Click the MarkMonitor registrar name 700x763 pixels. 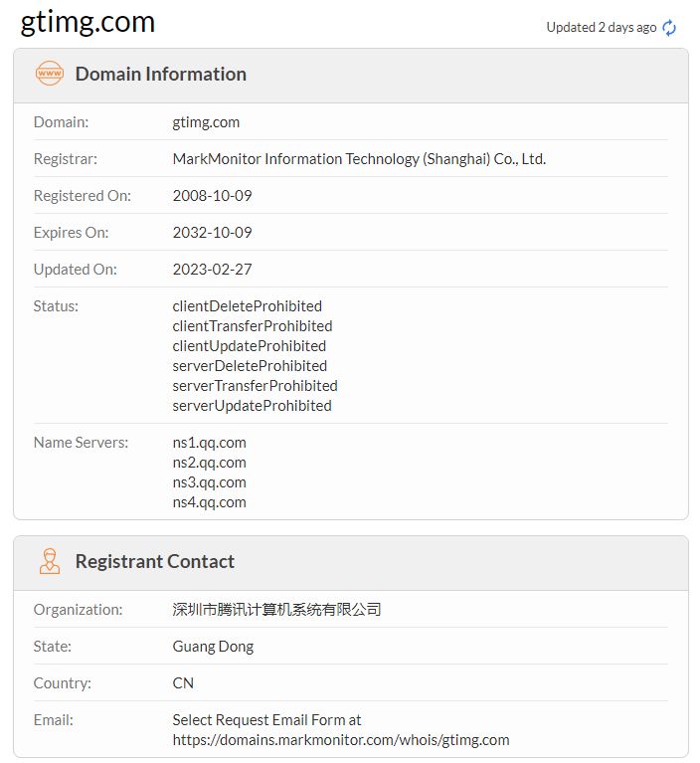click(x=359, y=159)
